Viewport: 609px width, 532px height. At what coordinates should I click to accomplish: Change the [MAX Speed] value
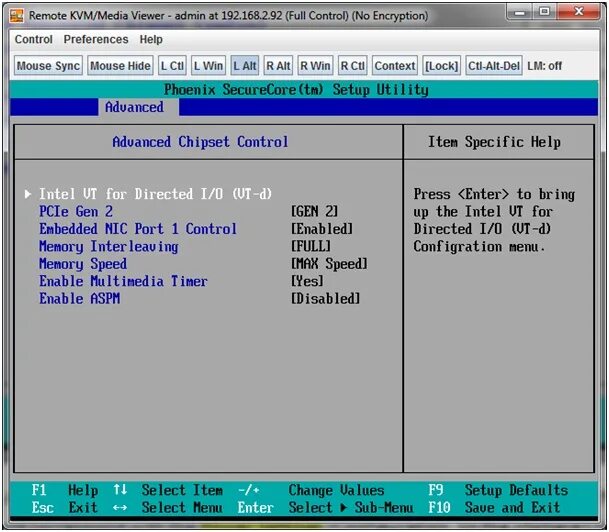(x=329, y=264)
